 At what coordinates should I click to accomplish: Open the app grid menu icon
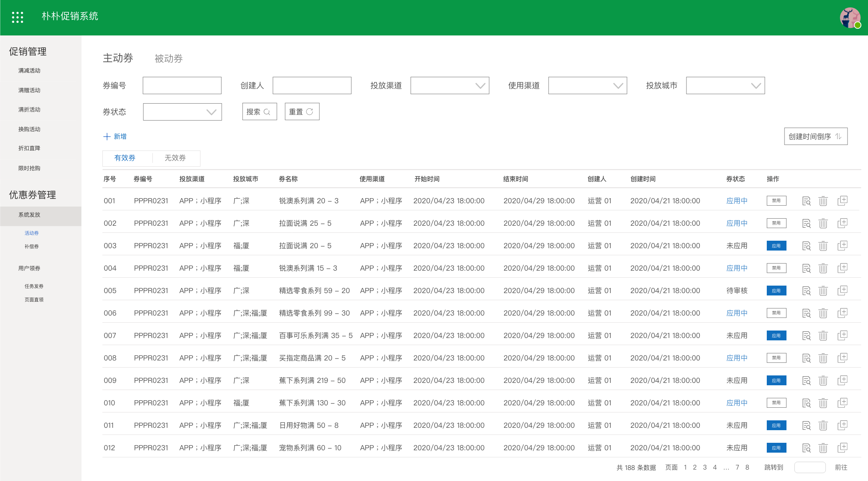click(17, 17)
